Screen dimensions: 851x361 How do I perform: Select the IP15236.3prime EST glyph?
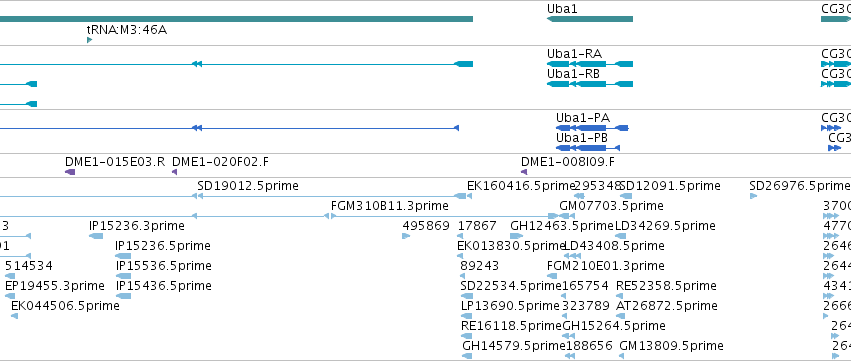(x=96, y=236)
